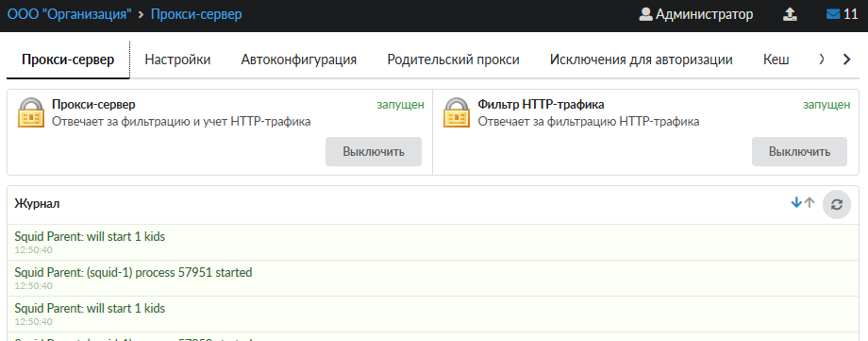This screenshot has height=341, width=868.
Task: Click the Фильтр HTTP-трафика padlock icon
Action: (457, 112)
